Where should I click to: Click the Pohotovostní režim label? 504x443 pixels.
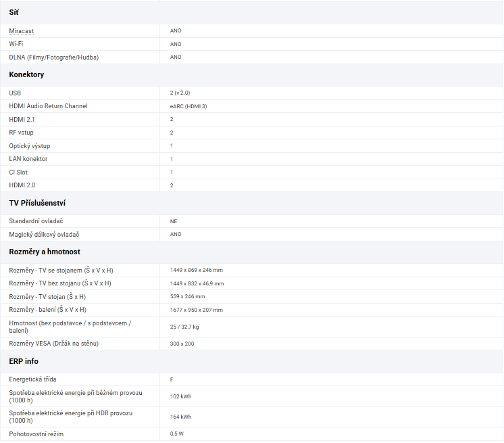click(37, 434)
